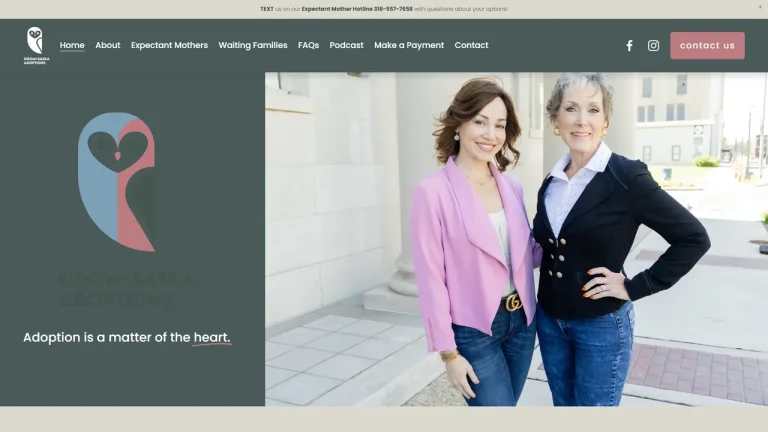Image resolution: width=768 pixels, height=432 pixels.
Task: Open the About page
Action: 108,45
